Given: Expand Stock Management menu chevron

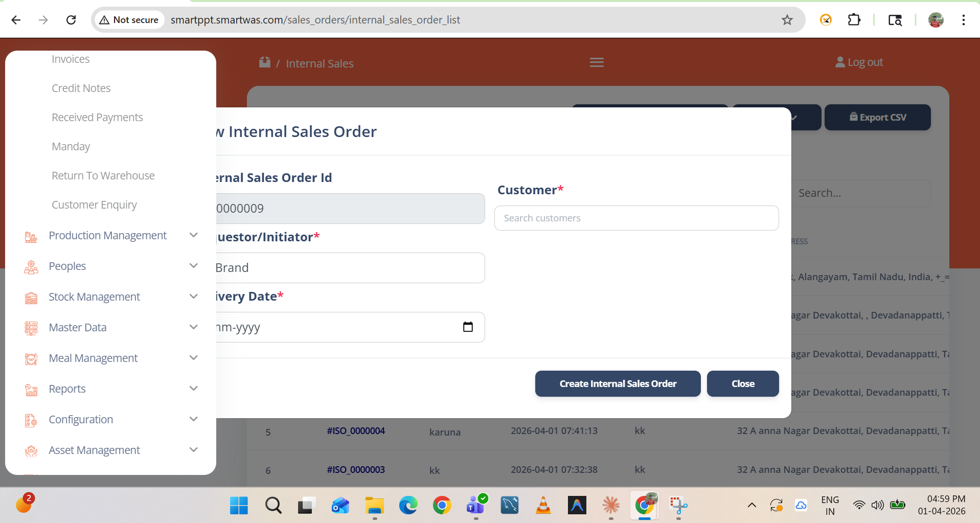Looking at the screenshot, I should [194, 297].
